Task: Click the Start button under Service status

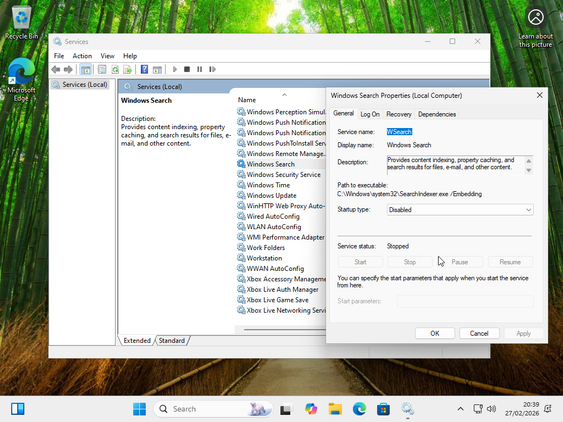Action: coord(360,262)
